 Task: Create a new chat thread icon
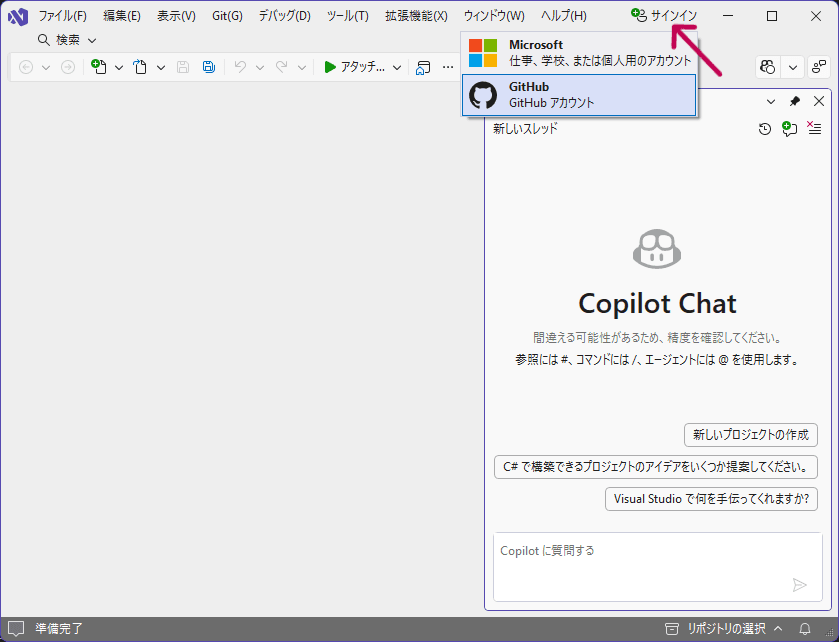789,128
